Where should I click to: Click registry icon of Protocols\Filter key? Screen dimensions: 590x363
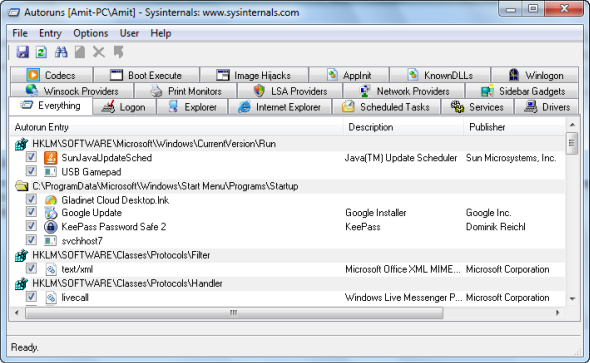pos(21,255)
